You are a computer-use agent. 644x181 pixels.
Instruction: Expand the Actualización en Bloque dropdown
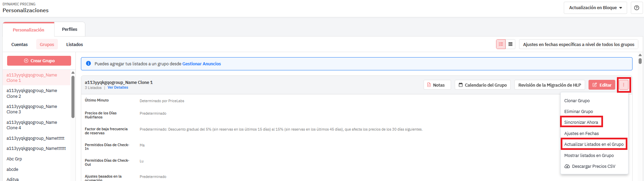(x=595, y=8)
